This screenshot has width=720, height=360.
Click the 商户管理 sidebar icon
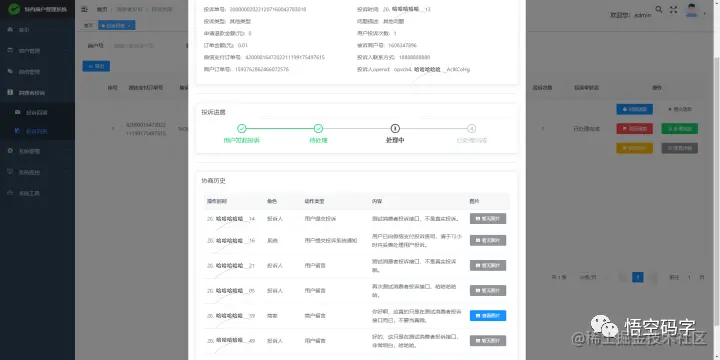pyautogui.click(x=10, y=51)
